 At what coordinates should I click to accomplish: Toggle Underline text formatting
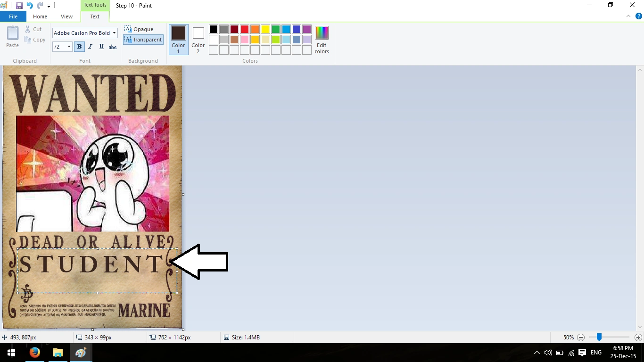(x=101, y=47)
